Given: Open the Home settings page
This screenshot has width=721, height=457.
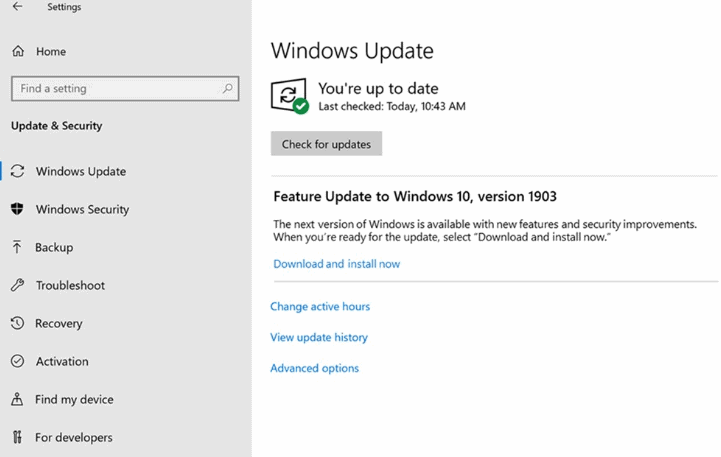Looking at the screenshot, I should [x=51, y=51].
